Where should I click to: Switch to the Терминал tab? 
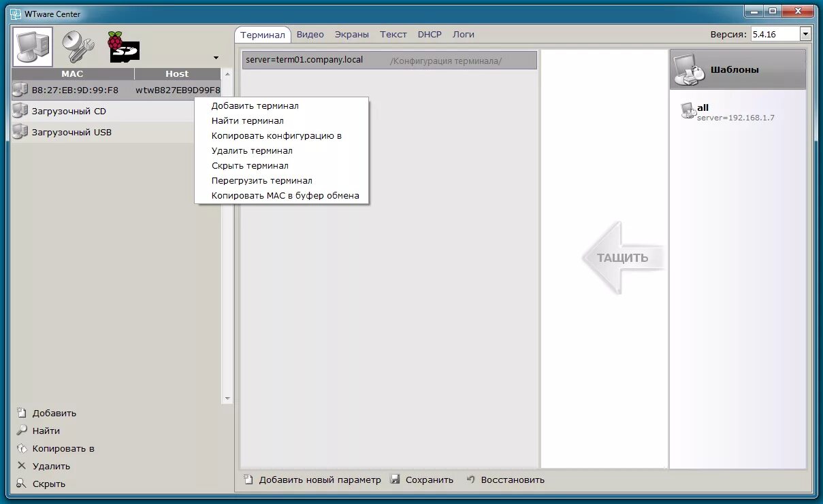coord(263,35)
